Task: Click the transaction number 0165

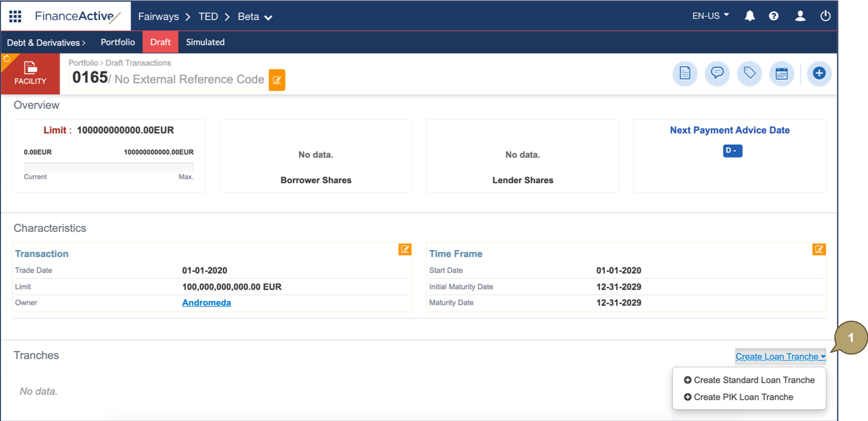Action: (90, 78)
